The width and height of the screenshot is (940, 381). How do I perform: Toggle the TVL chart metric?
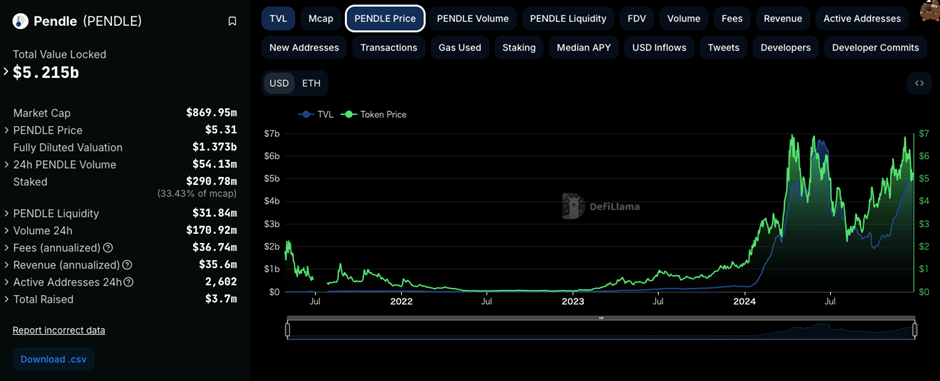278,19
